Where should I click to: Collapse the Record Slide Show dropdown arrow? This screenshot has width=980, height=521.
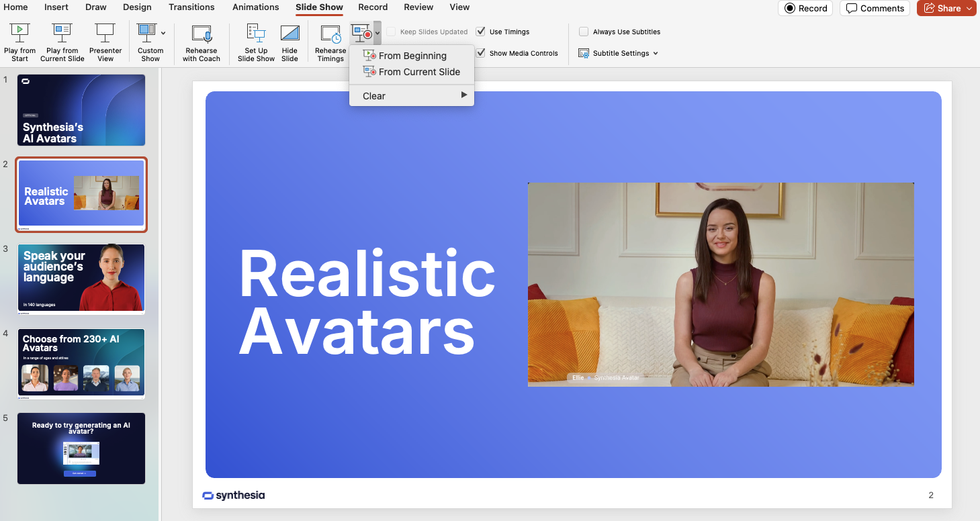377,32
